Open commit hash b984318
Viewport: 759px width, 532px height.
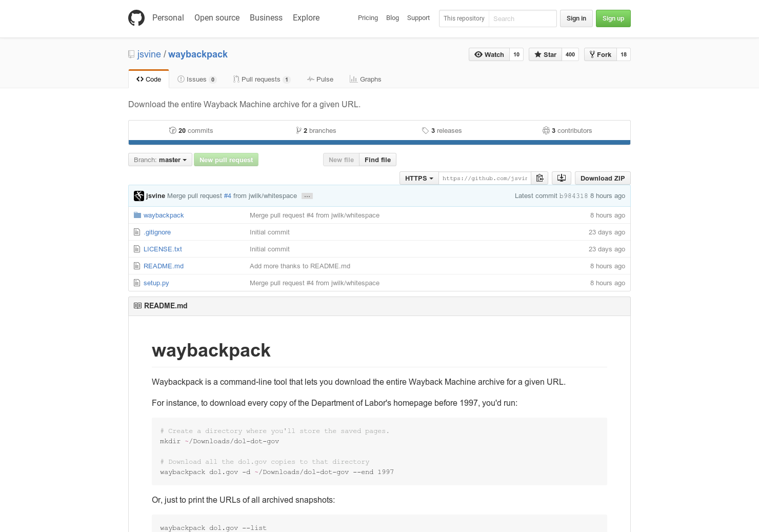(x=573, y=196)
